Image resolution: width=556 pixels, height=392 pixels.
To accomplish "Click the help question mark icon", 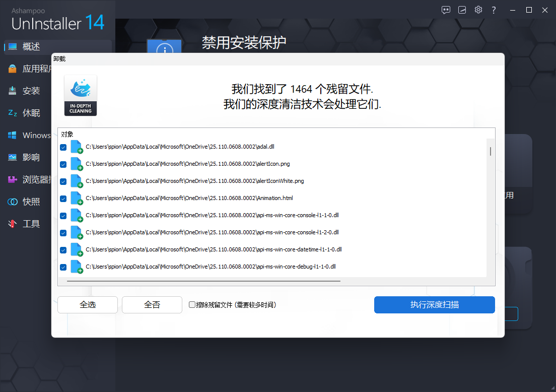I will click(494, 10).
